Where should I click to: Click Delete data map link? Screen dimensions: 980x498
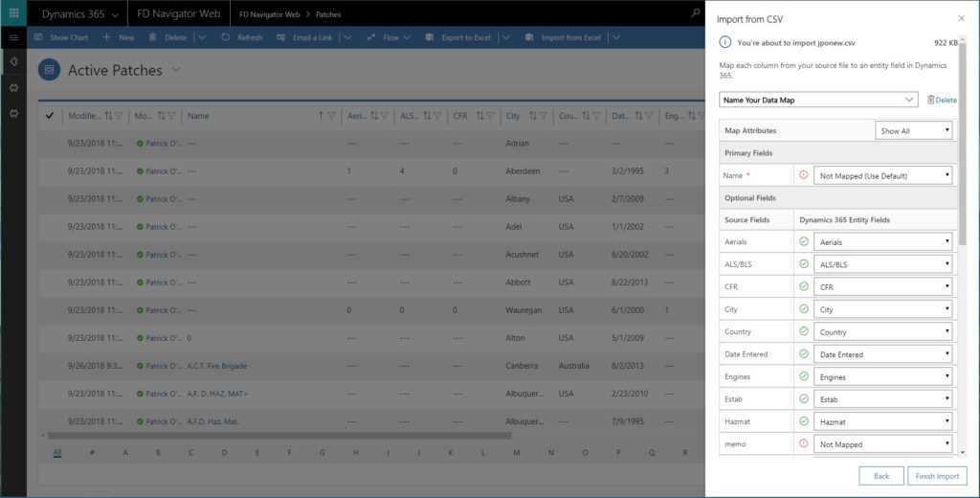tap(942, 101)
